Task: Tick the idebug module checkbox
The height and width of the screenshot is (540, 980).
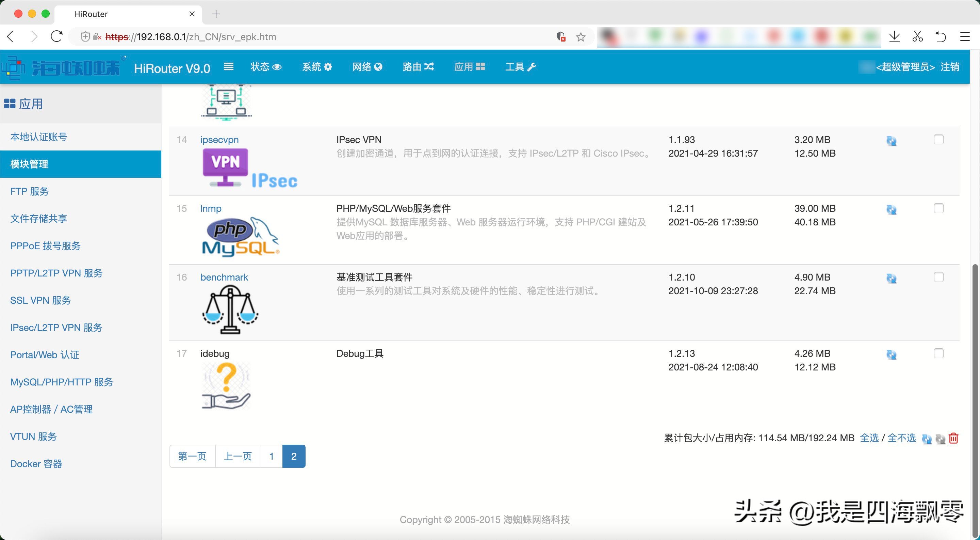Action: click(938, 353)
